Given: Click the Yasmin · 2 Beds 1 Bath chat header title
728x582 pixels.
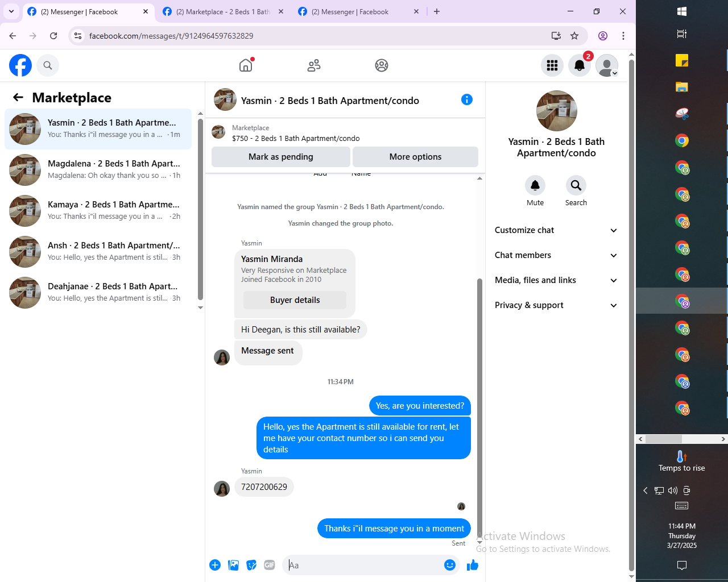Looking at the screenshot, I should click(330, 101).
